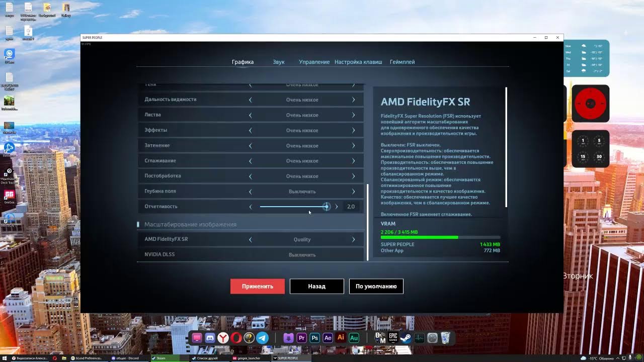Open the Recycle Bin in the dock

(445, 338)
